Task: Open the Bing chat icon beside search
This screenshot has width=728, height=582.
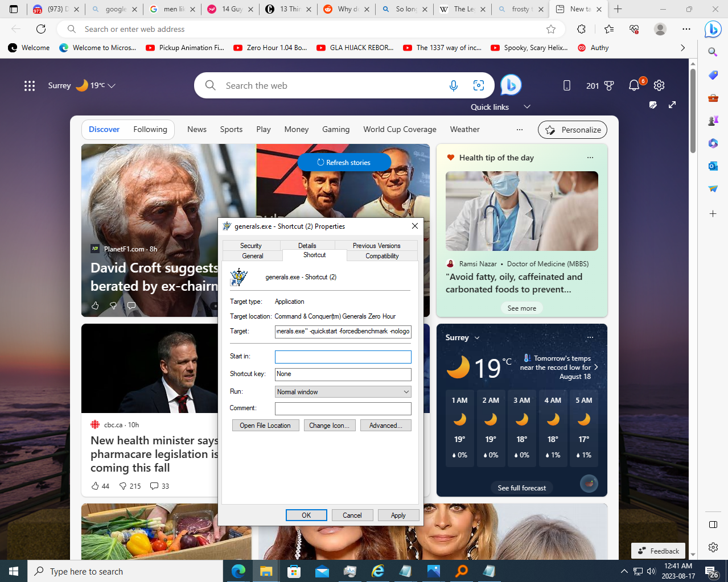Action: point(511,85)
